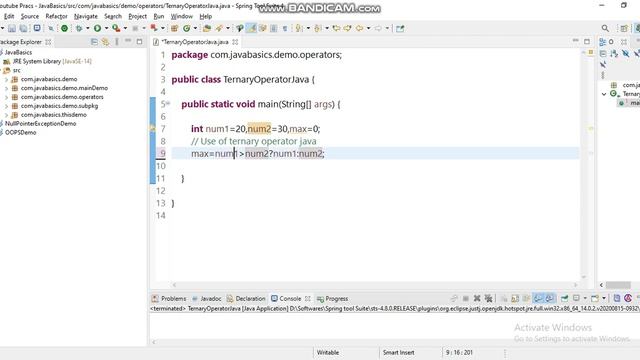Toggle Hide Fields in Outline

625,53
